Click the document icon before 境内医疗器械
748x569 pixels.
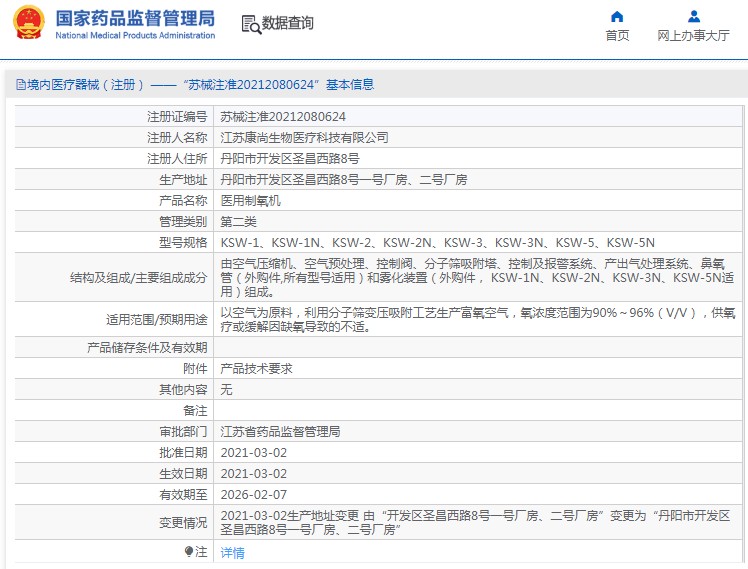tap(21, 85)
